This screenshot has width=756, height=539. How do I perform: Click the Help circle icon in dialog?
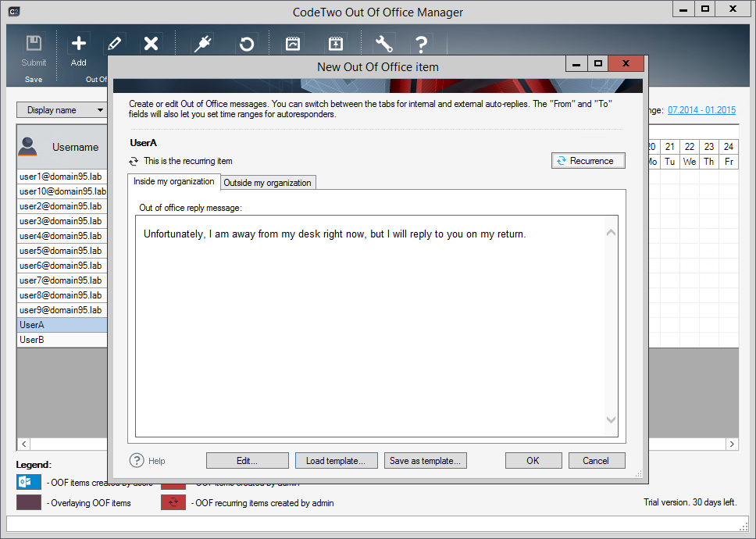[137, 461]
